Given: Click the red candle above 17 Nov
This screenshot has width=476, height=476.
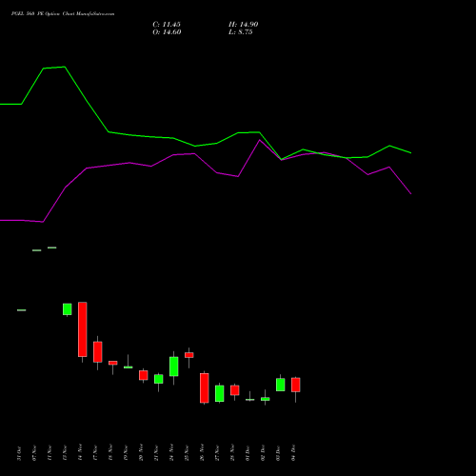Looking at the screenshot, I should click(x=98, y=351).
